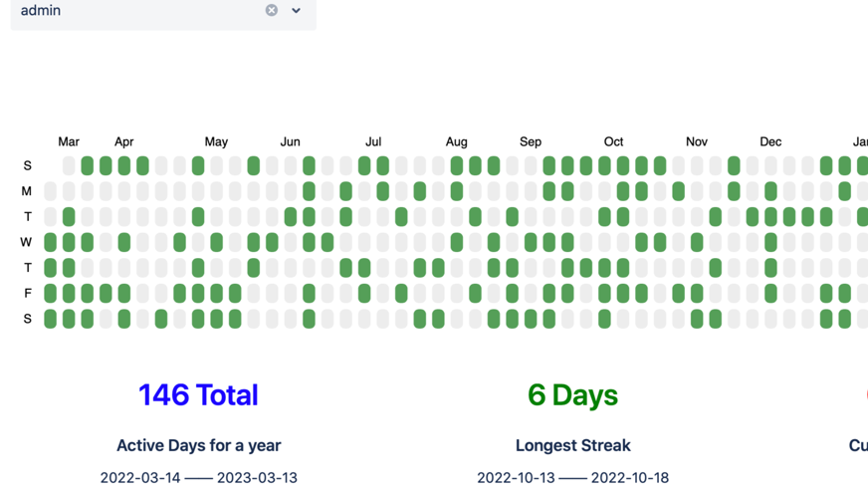
Task: Expand the admin user dropdown chevron
Action: pos(296,10)
